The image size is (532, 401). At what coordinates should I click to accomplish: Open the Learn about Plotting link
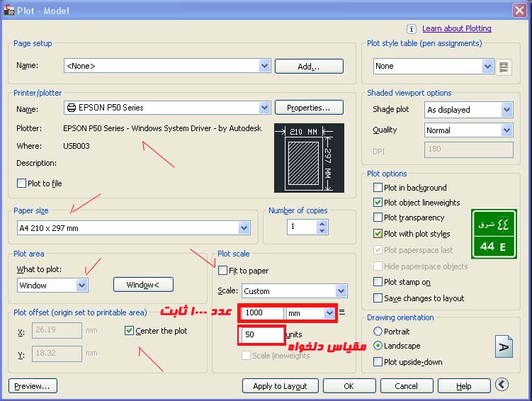click(x=456, y=29)
